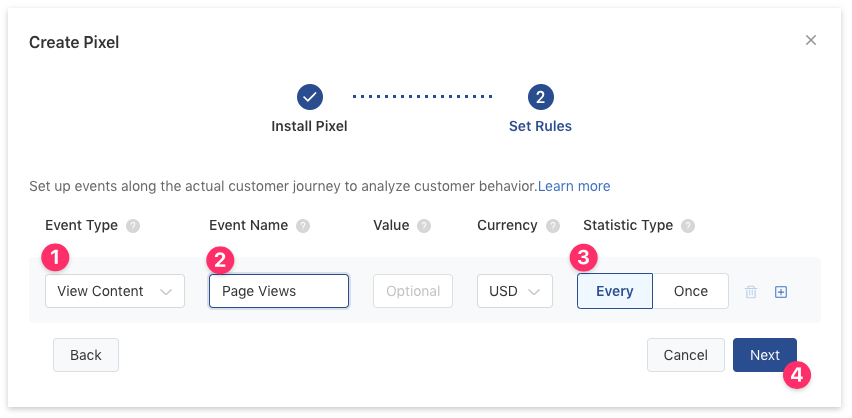852x418 pixels.
Task: Click the Statistic Type help icon
Action: click(688, 226)
